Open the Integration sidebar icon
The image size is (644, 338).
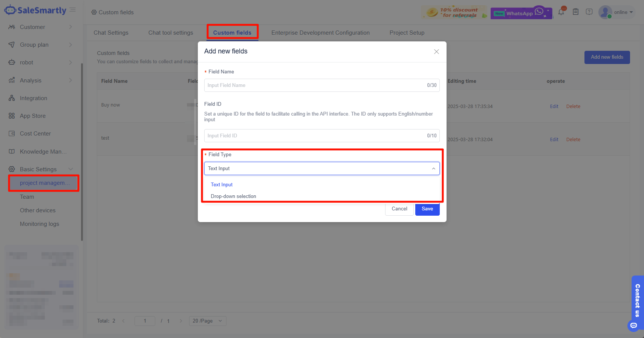tap(12, 98)
